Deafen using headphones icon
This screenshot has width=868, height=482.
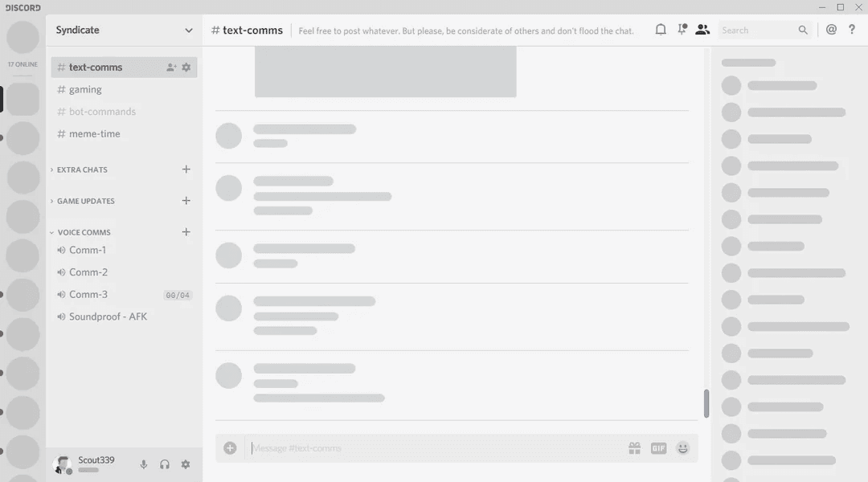[165, 464]
